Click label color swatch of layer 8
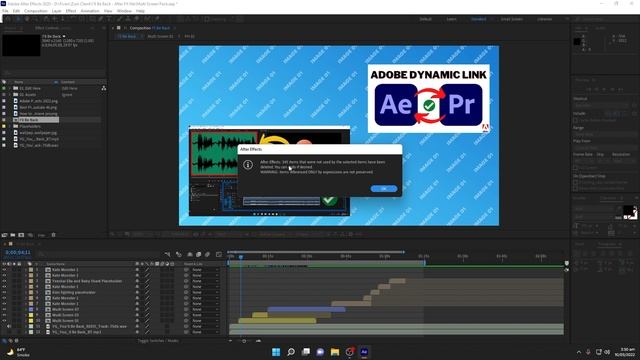Image resolution: width=640 pixels, height=360 pixels. pos(31,309)
